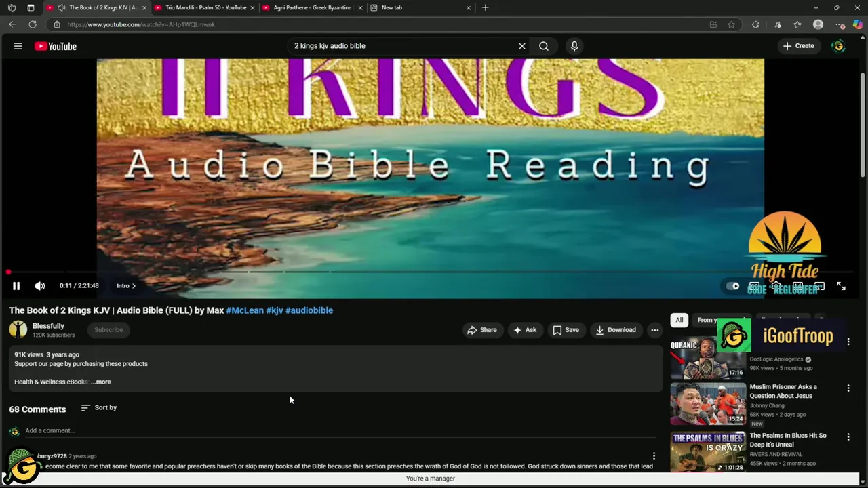Open YouTube account avatar menu

(839, 46)
